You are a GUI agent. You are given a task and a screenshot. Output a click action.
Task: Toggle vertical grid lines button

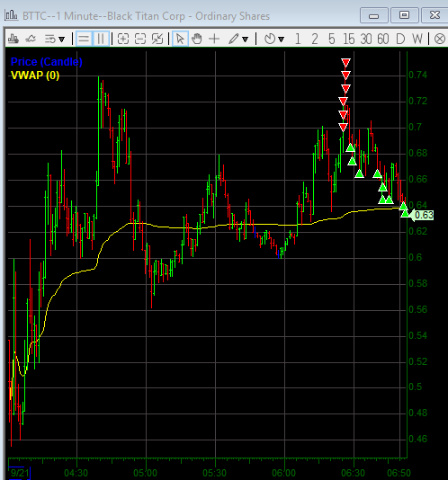101,39
